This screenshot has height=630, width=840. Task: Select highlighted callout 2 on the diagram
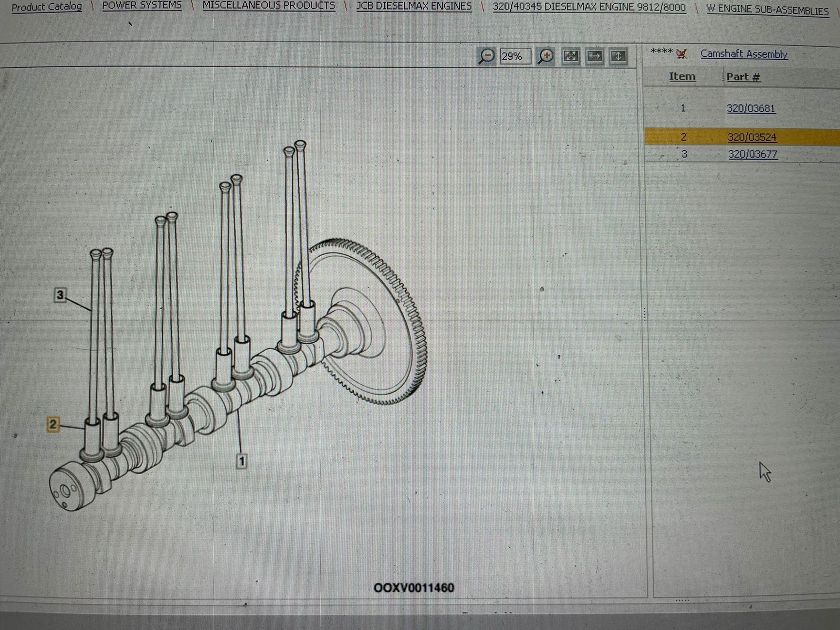click(52, 424)
